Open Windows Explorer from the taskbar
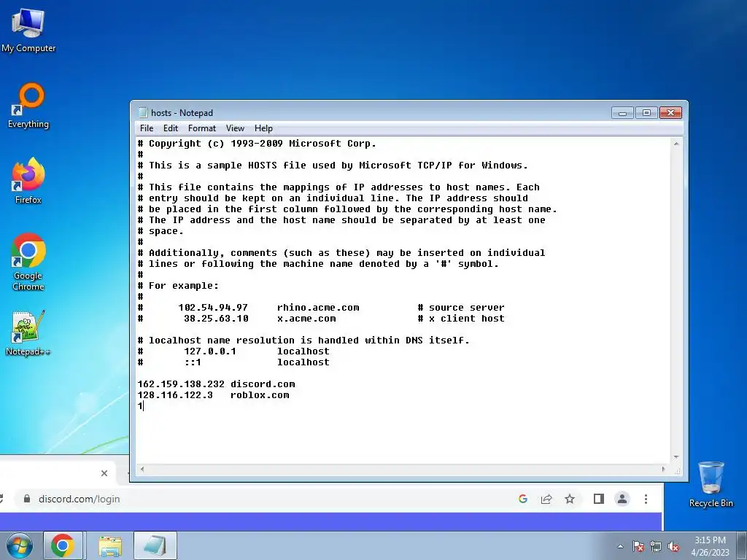The height and width of the screenshot is (560, 747). pos(110,545)
